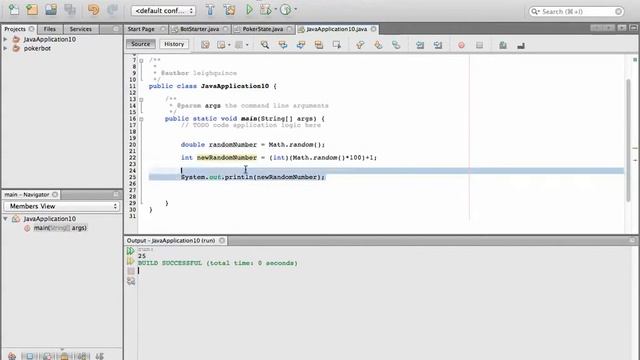Click the New File icon in main toolbar

point(14,10)
